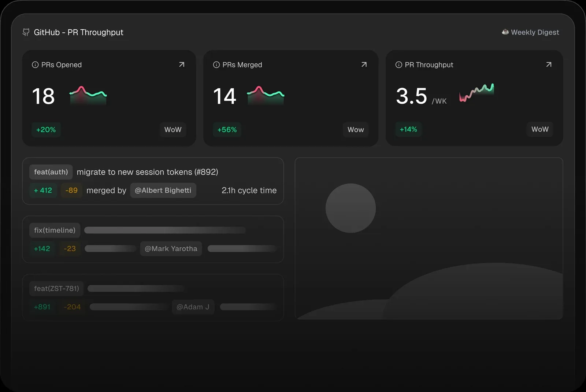Click the -23 deletions badge
Image resolution: width=586 pixels, height=392 pixels.
click(70, 248)
